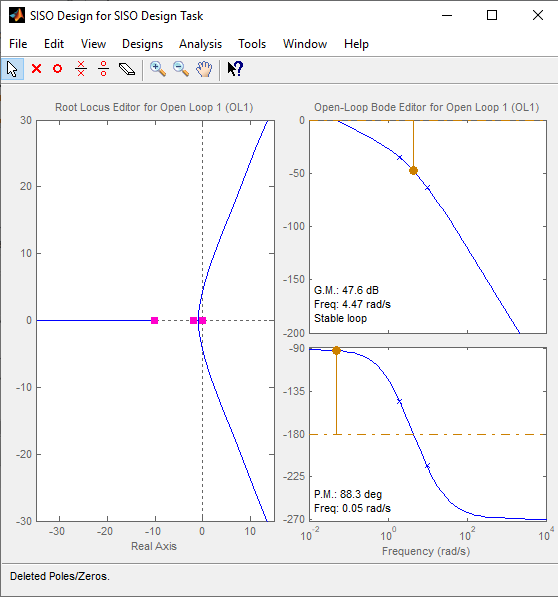Screen dimensions: 558x597
Task: Click the context help question-mark tool
Action: [235, 69]
